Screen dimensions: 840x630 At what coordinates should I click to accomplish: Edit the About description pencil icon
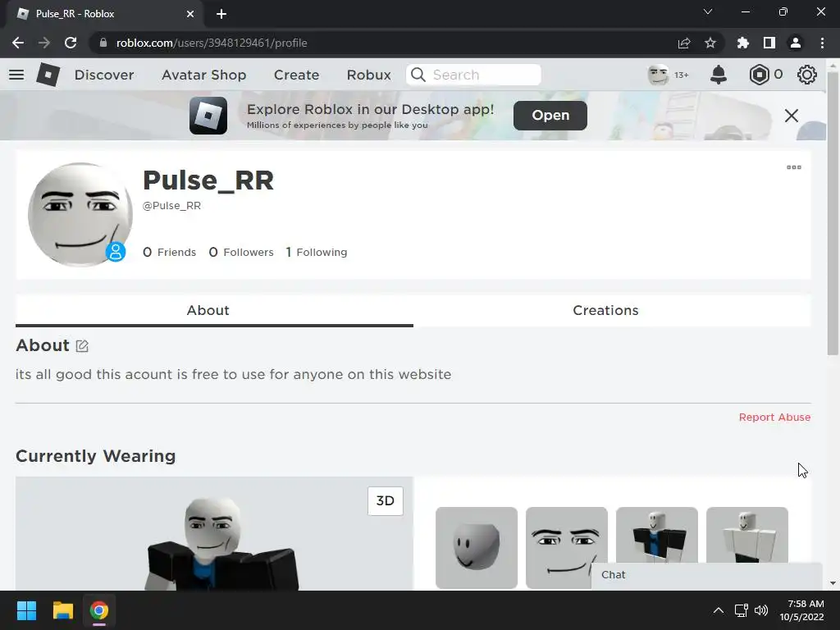(x=82, y=346)
